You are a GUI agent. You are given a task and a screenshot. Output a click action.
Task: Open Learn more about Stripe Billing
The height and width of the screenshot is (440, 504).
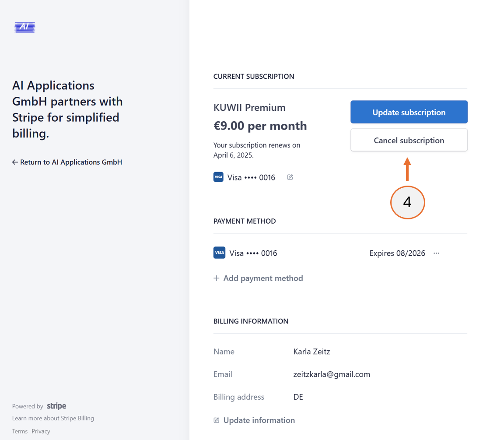pos(53,418)
